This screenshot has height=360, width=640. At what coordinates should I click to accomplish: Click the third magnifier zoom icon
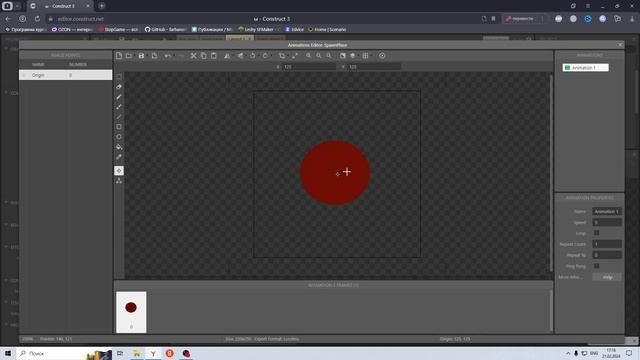point(329,56)
